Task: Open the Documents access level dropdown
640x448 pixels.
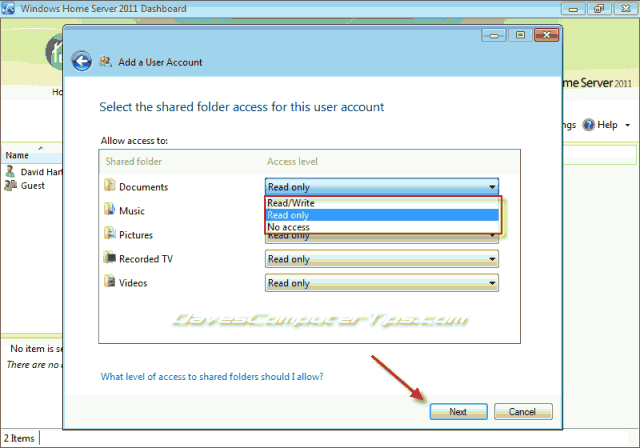Action: pyautogui.click(x=382, y=187)
